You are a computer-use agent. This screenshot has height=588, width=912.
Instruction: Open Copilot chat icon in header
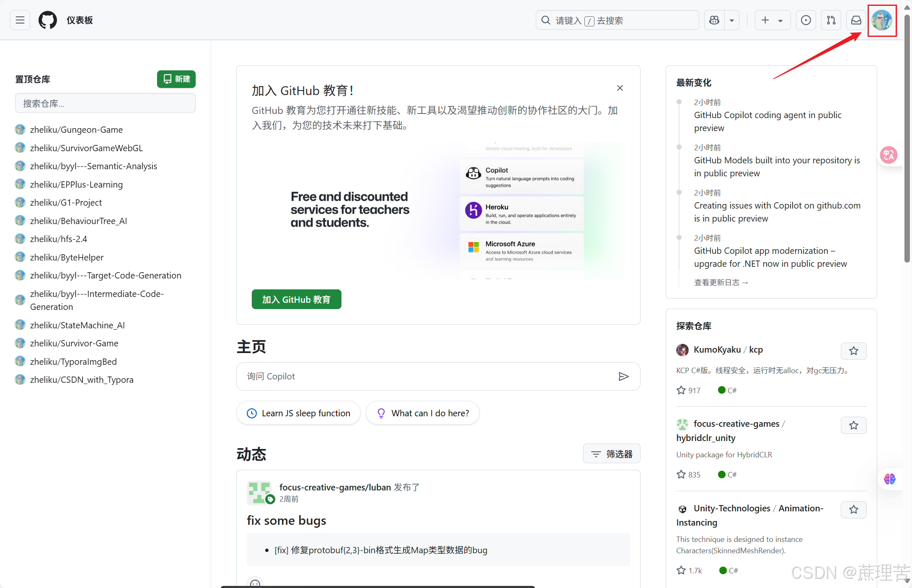coord(714,20)
